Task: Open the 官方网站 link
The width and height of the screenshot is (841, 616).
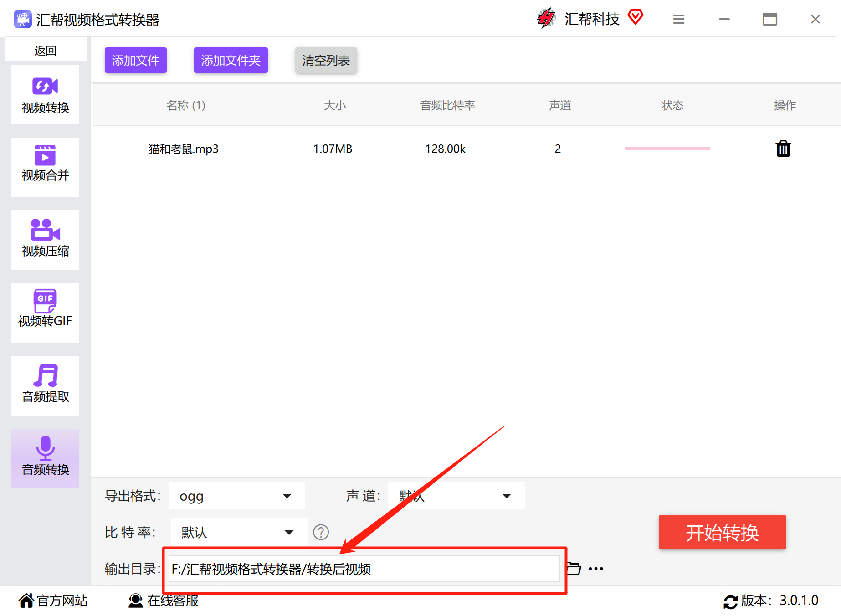Action: (x=53, y=601)
